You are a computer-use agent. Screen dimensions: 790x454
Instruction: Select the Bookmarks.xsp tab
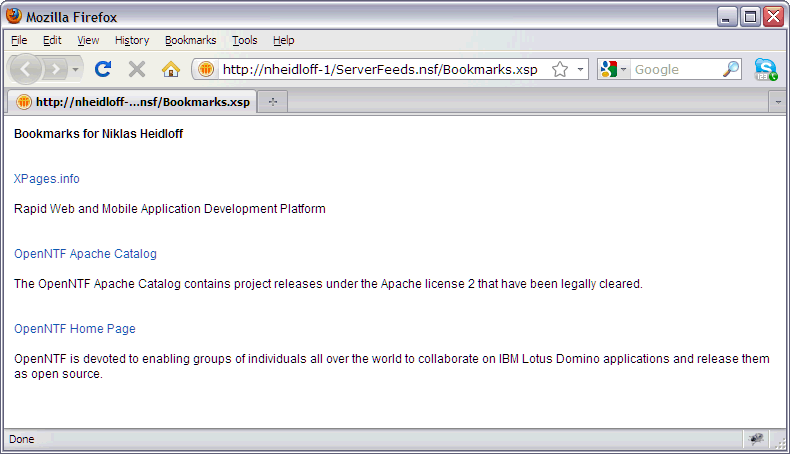tap(133, 102)
